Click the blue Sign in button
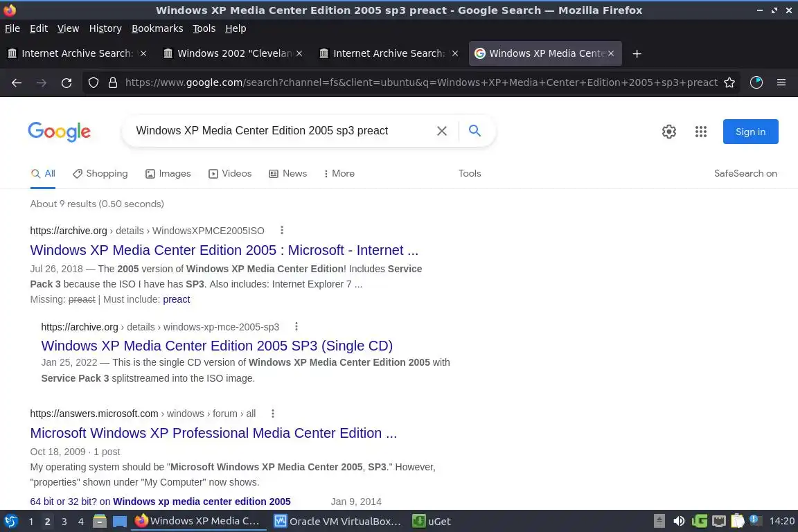The image size is (798, 532). point(750,132)
